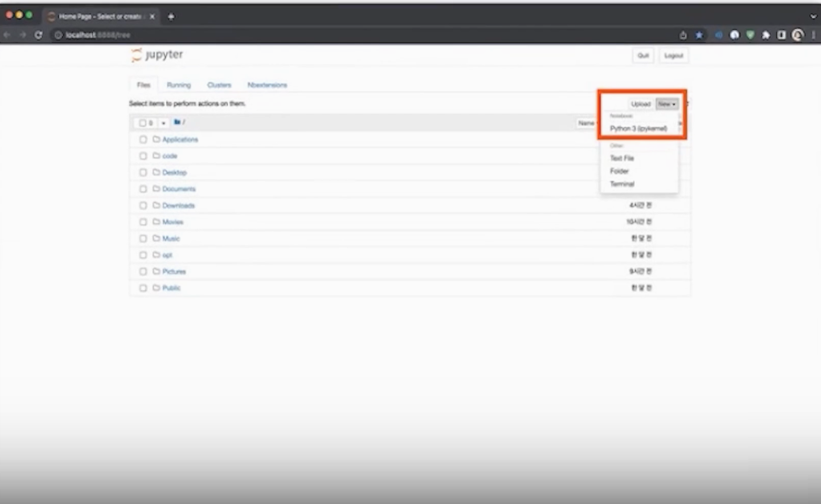Expand the selection dropdown arrow beside select-all
Image resolution: width=821 pixels, height=504 pixels.
(163, 123)
